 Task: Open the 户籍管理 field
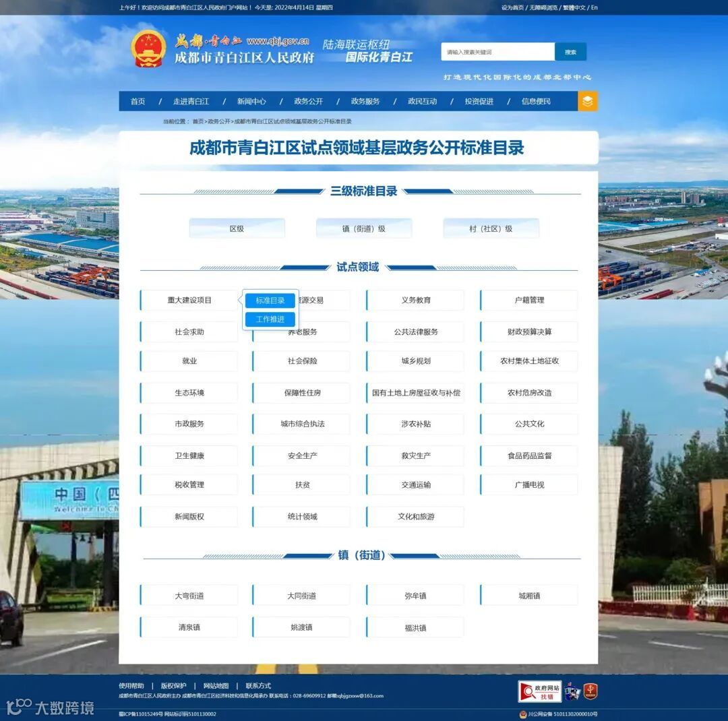pyautogui.click(x=529, y=301)
